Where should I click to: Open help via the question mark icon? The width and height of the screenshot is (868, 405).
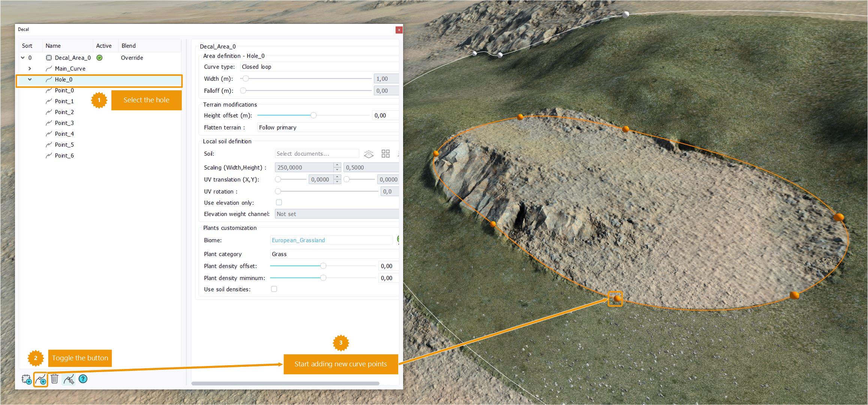(x=83, y=379)
